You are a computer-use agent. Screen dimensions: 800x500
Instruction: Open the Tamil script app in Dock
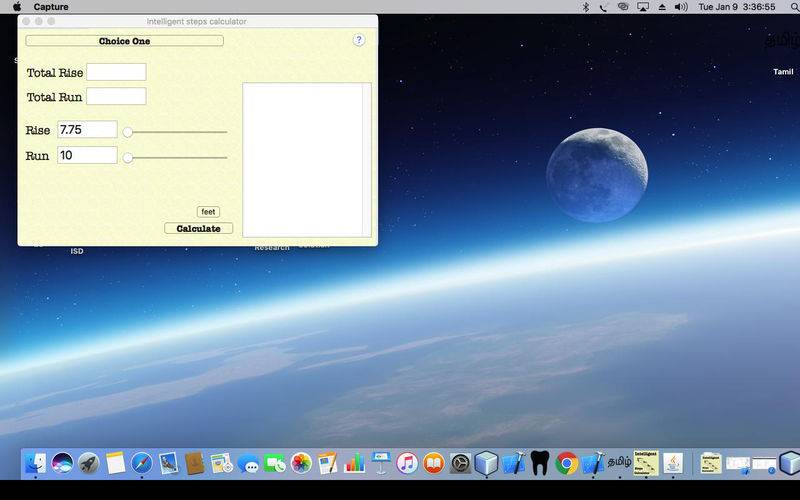pos(619,462)
